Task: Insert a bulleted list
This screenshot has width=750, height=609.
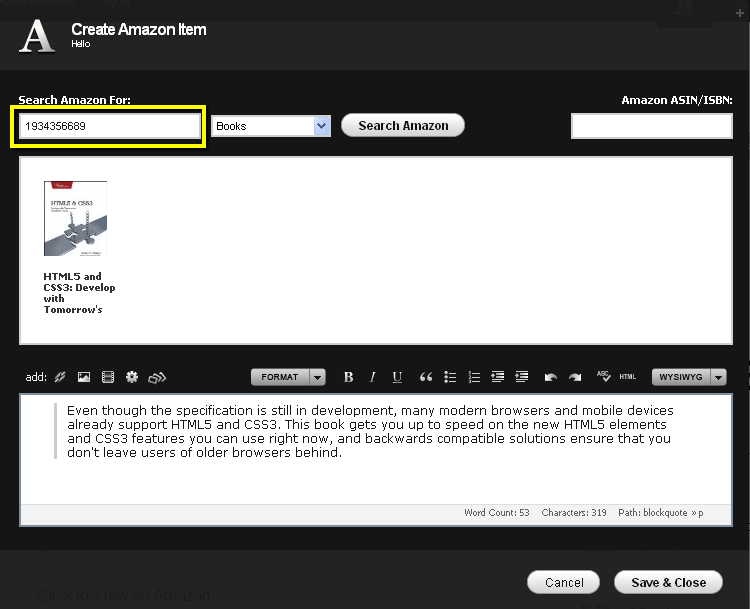Action: (x=450, y=377)
